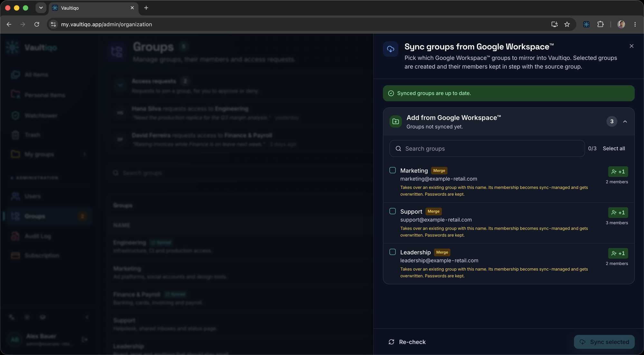The width and height of the screenshot is (644, 355).
Task: Click the '3 members' label for Support
Action: [617, 223]
